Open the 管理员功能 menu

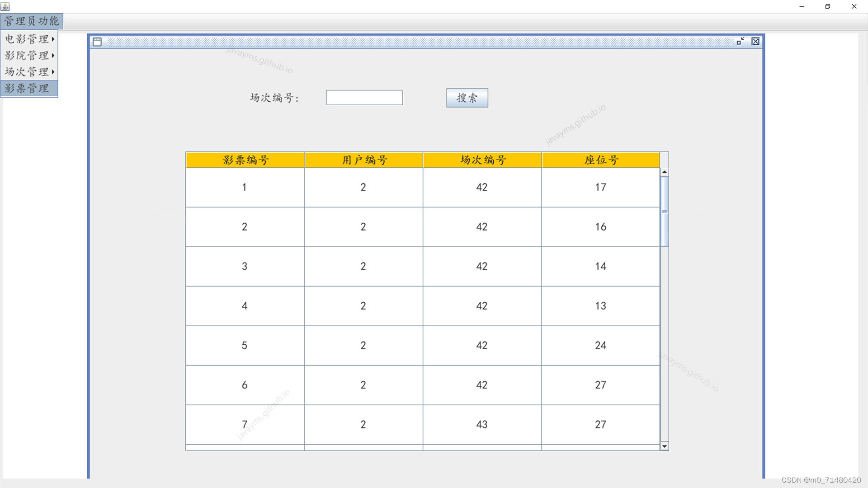click(x=32, y=21)
